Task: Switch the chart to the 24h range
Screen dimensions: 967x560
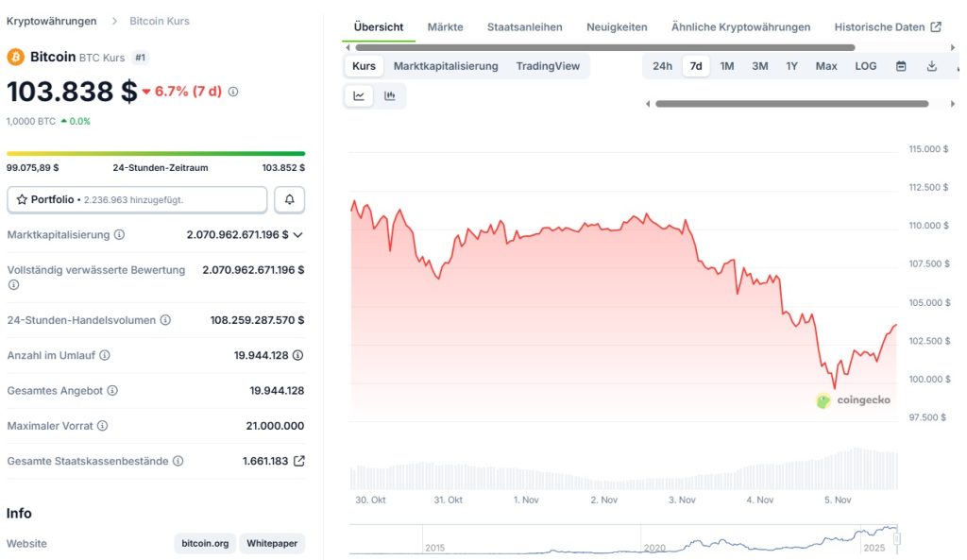Action: [x=662, y=66]
